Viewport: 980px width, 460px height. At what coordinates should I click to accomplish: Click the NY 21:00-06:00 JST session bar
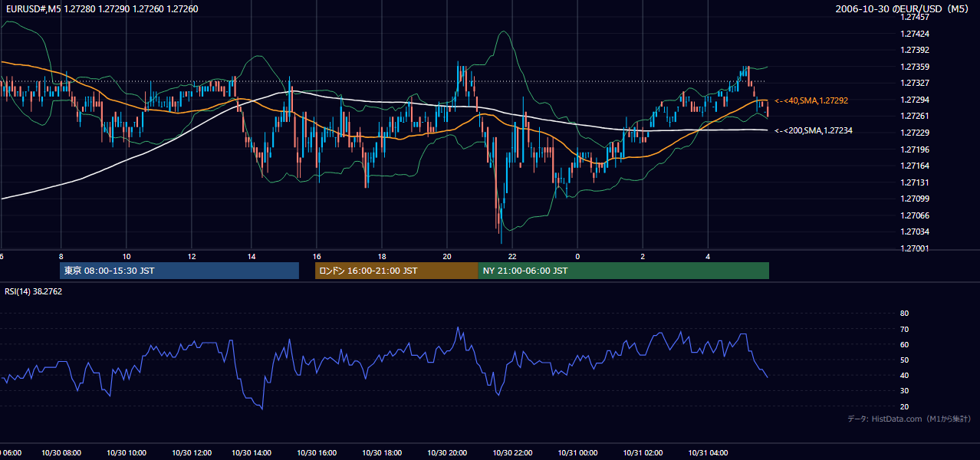(x=623, y=271)
